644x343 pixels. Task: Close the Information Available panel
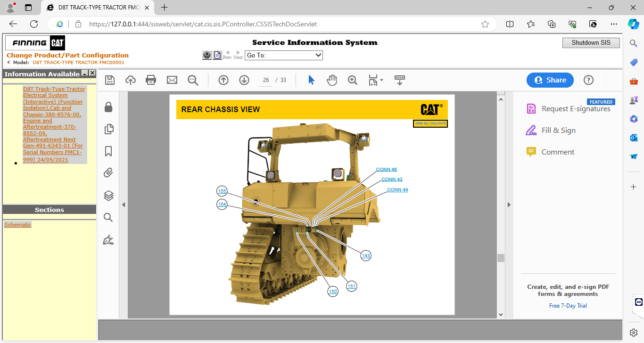click(x=92, y=73)
